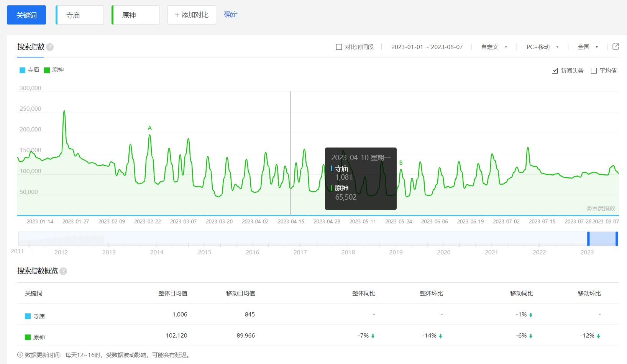Viewport: 627px width, 364px height.
Task: Click the 原神 row in overview table
Action: (318, 336)
